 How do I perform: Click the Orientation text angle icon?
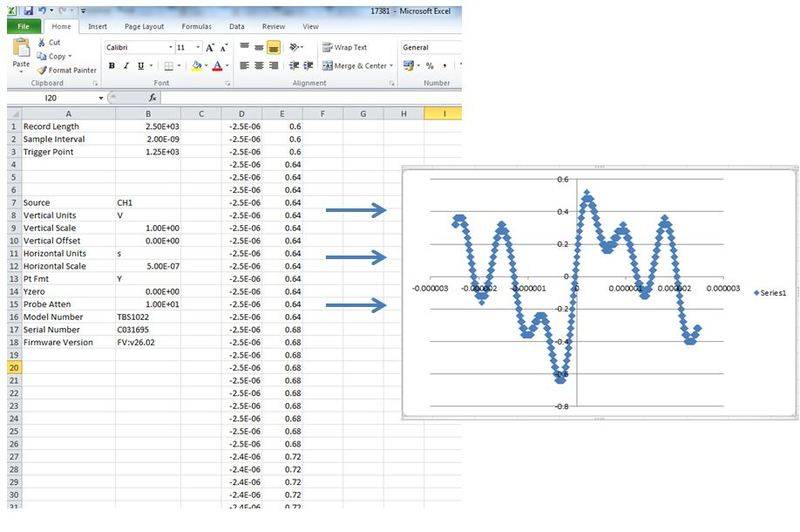[295, 47]
